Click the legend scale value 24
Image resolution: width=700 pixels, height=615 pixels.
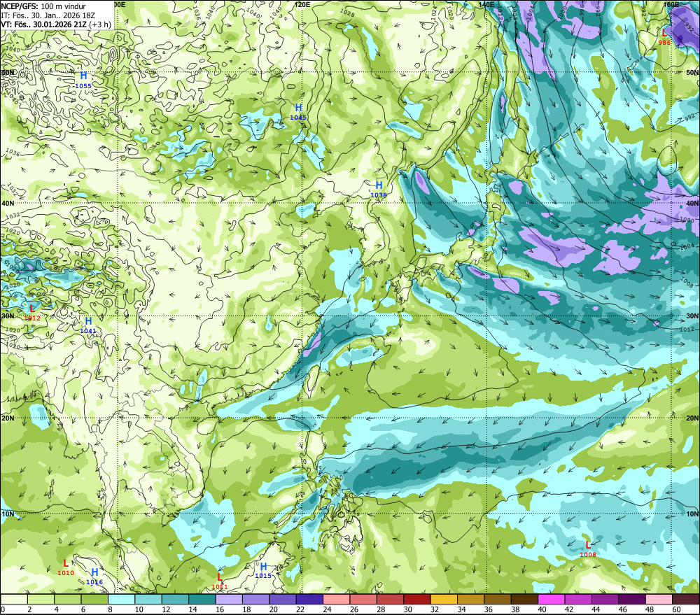click(x=327, y=609)
